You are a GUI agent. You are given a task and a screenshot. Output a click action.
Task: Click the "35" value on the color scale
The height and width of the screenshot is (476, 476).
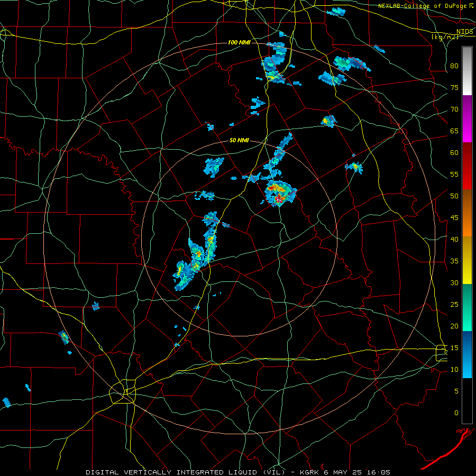(454, 261)
